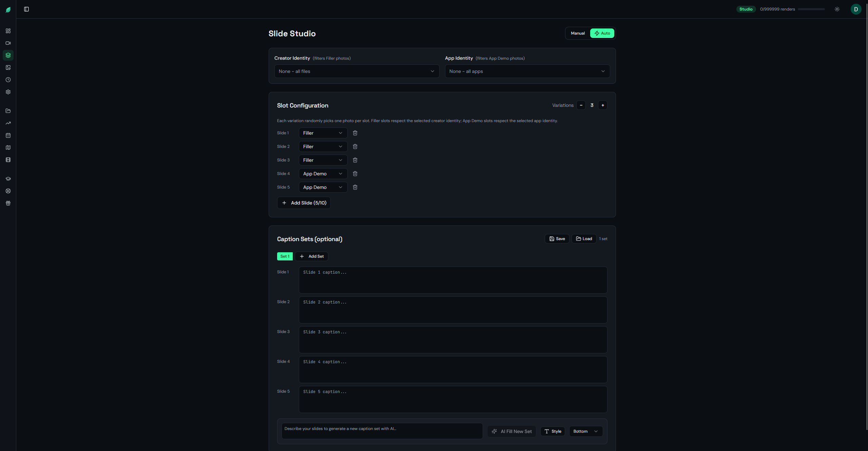Open the calendar sidebar icon
868x451 pixels.
pyautogui.click(x=8, y=135)
